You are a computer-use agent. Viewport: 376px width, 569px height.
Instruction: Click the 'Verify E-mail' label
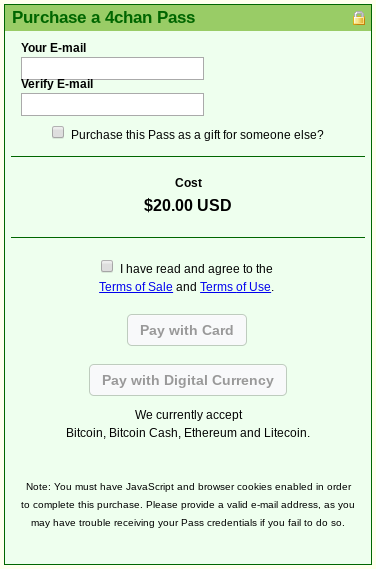click(57, 84)
